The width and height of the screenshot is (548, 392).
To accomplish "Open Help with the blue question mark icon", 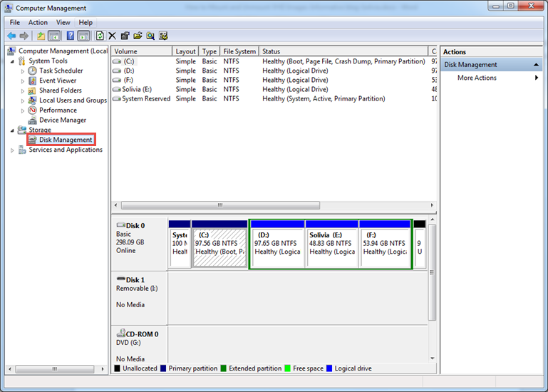I will pyautogui.click(x=71, y=36).
